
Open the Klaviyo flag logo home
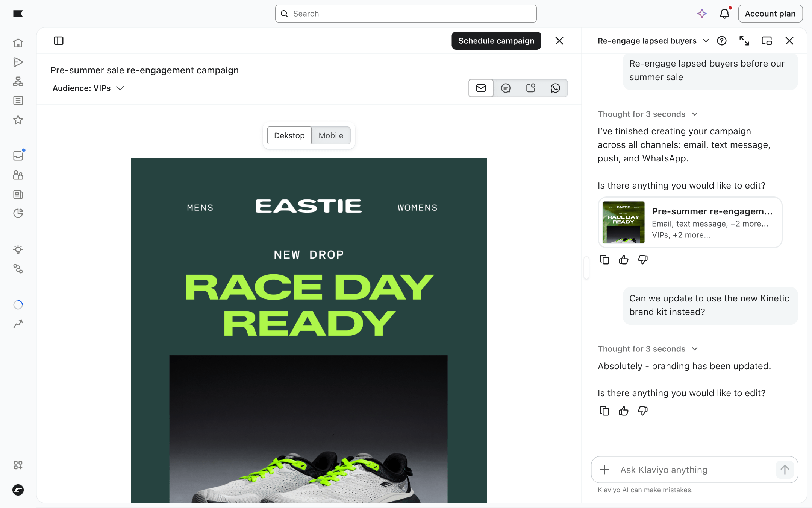(x=18, y=14)
